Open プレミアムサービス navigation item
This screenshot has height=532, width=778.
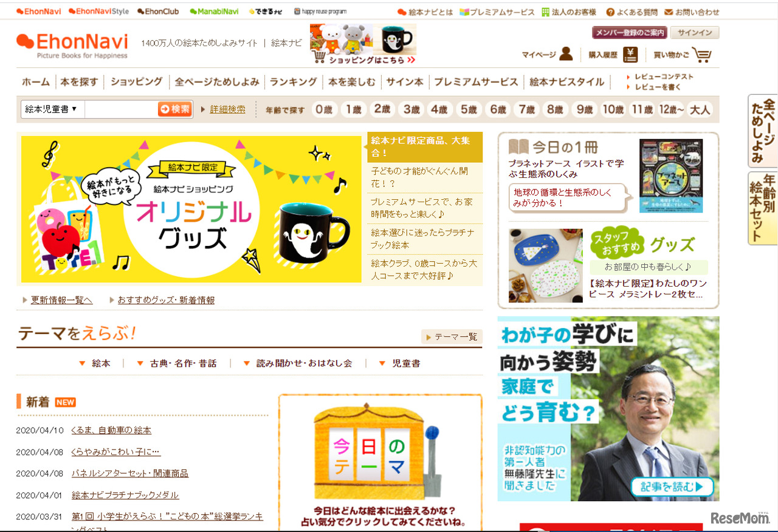coord(476,82)
